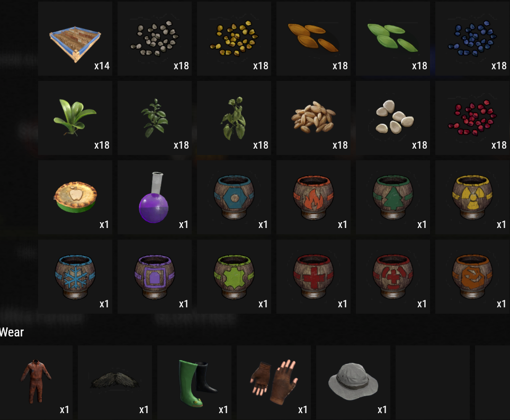Click the blue berry seeds stack
Image resolution: width=510 pixels, height=420 pixels.
(x=472, y=39)
